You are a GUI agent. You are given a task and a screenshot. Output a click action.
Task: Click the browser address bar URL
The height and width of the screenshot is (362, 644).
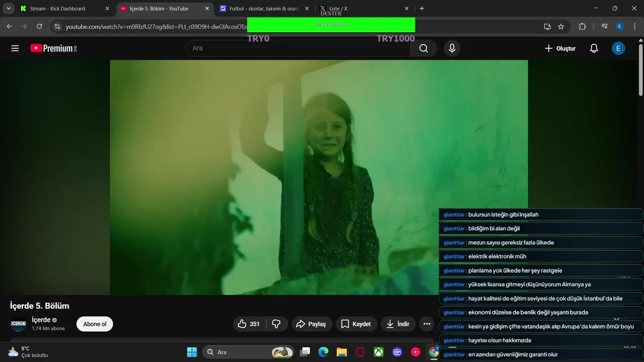coord(156,26)
